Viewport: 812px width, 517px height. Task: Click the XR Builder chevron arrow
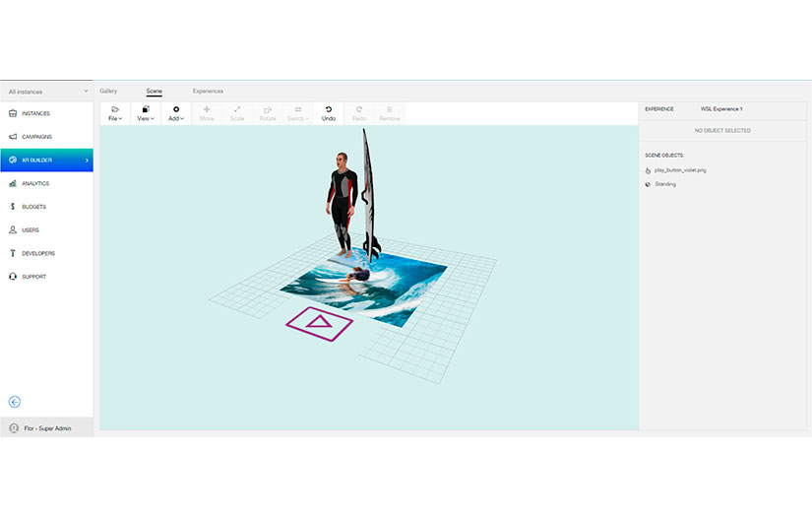(x=87, y=161)
